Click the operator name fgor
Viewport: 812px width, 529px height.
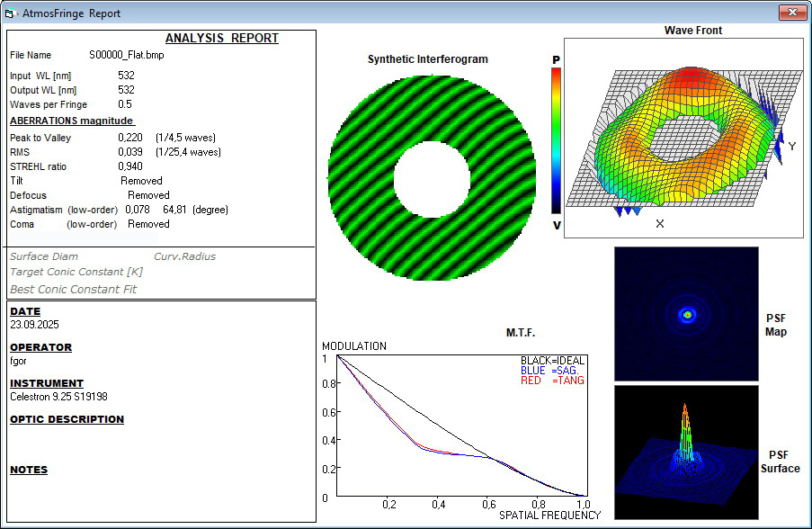click(x=18, y=361)
